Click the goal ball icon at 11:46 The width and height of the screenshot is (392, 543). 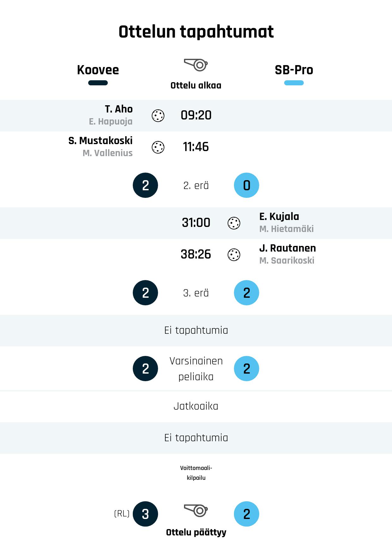pos(158,147)
